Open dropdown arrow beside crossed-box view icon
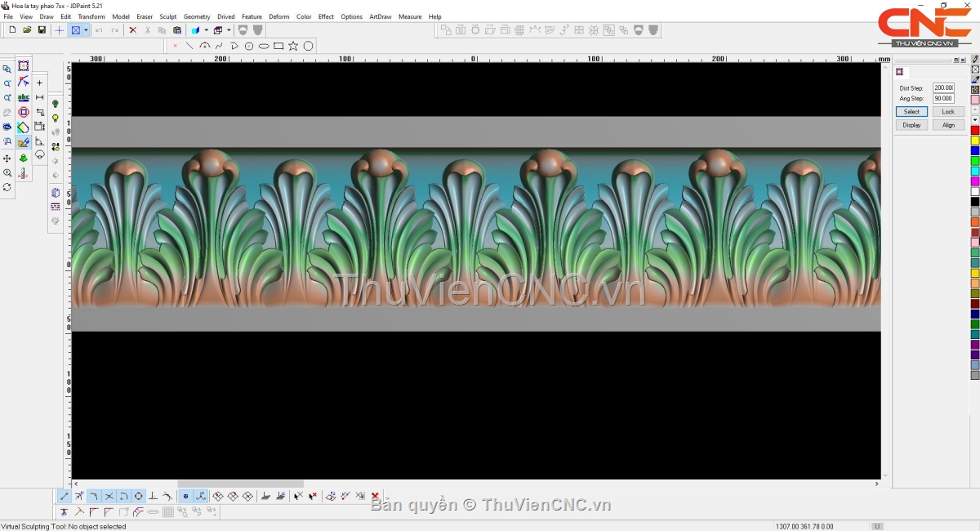 point(86,30)
